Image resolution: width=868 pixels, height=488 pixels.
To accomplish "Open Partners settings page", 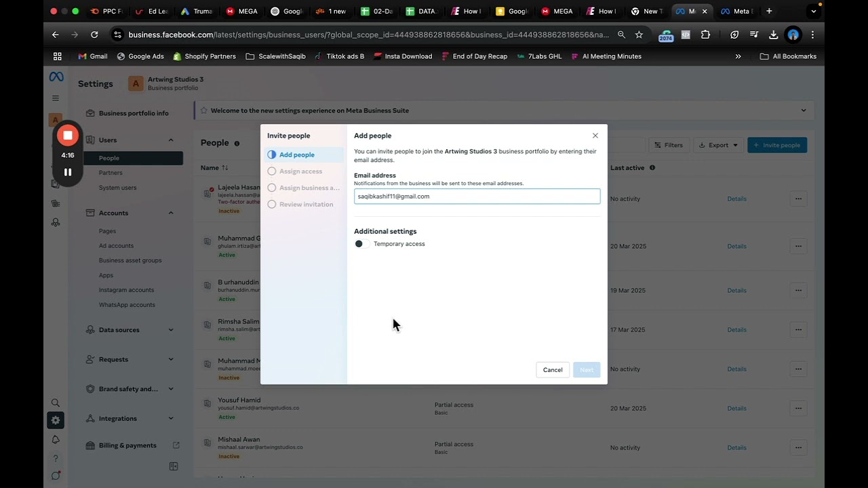I will tap(111, 173).
